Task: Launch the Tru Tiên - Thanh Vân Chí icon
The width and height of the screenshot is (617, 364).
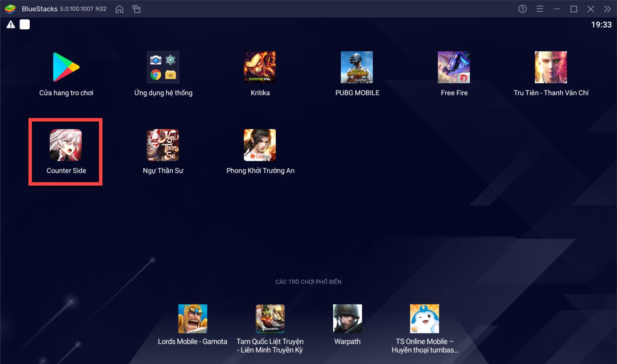Action: [551, 67]
